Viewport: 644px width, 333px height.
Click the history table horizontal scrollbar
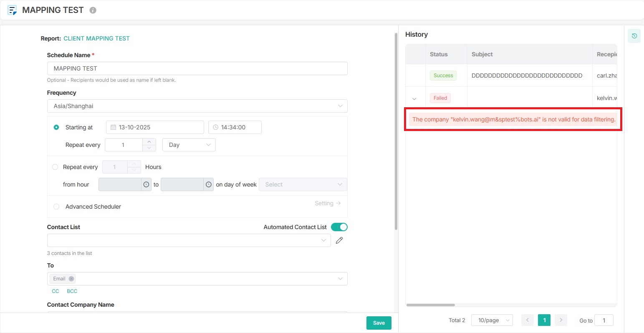pos(430,305)
